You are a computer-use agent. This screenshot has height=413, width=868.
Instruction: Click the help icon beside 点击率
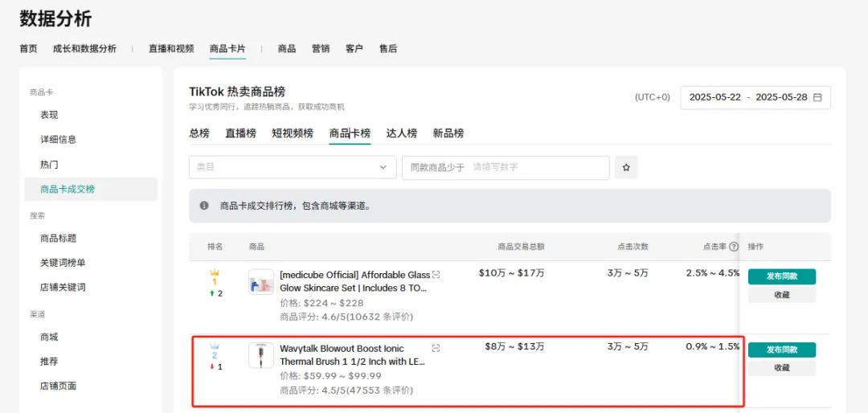tap(734, 247)
